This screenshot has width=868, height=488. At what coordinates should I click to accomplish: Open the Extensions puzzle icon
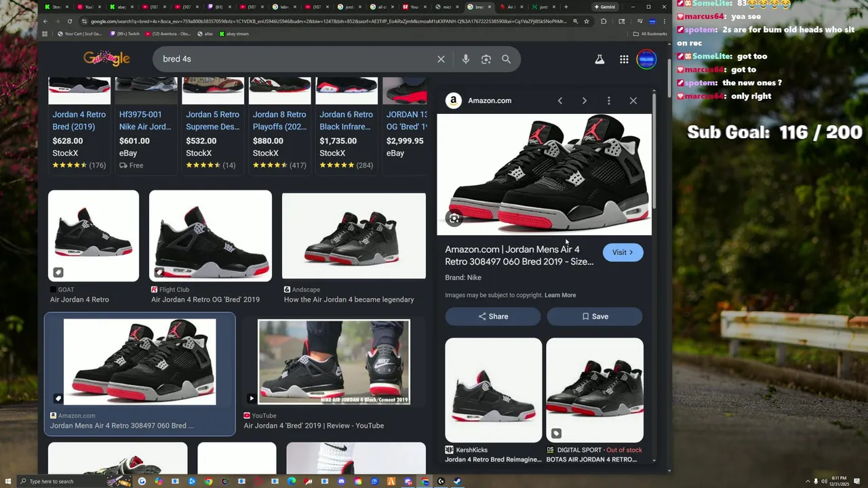coord(604,21)
